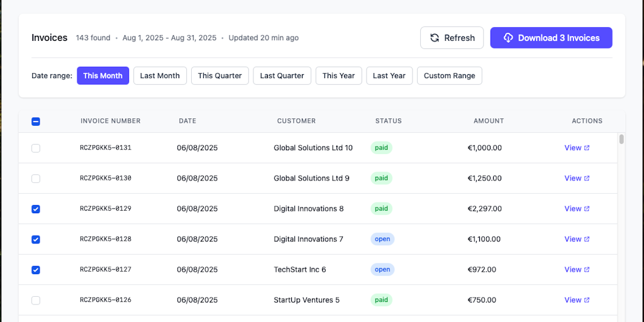Uncheck the box for invoice RCZPGKK5-0129

[36, 209]
